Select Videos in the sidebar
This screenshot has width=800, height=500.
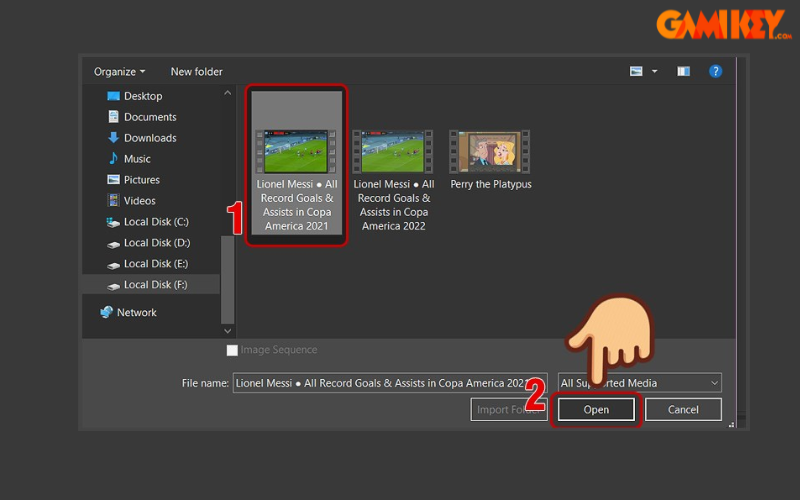(x=139, y=201)
